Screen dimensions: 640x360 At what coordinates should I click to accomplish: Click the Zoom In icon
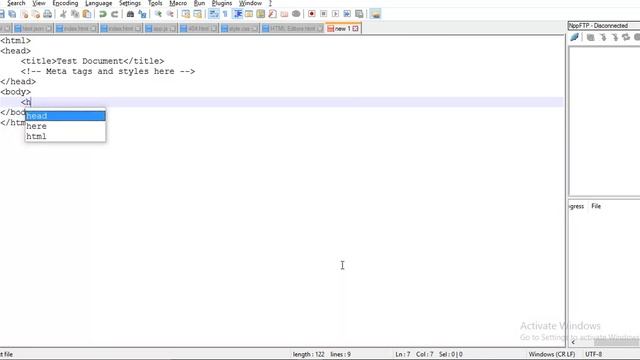point(158,14)
